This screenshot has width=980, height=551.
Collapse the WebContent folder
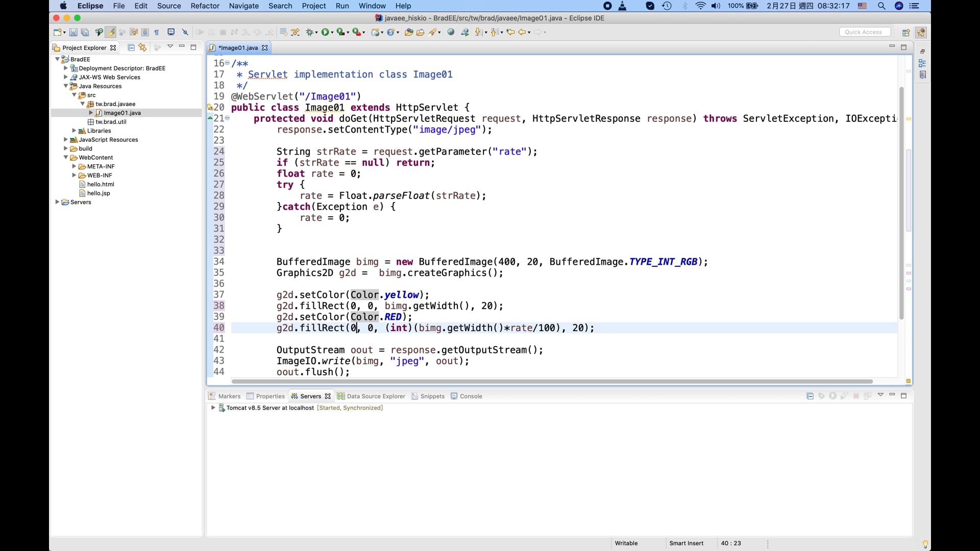tap(66, 157)
